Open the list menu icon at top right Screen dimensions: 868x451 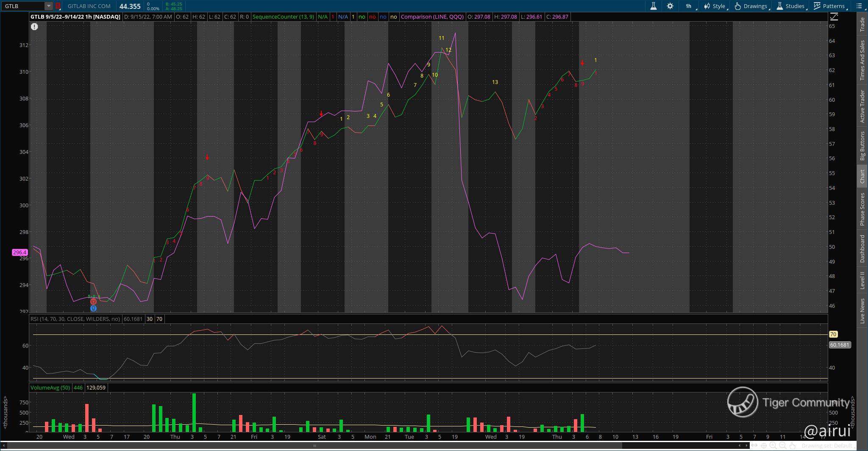(x=859, y=6)
